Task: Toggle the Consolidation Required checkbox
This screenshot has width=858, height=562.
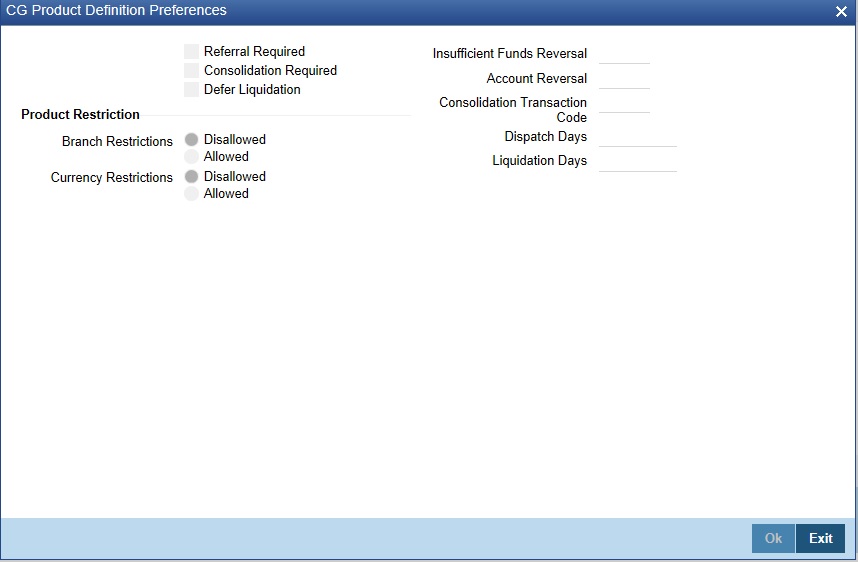Action: 192,71
